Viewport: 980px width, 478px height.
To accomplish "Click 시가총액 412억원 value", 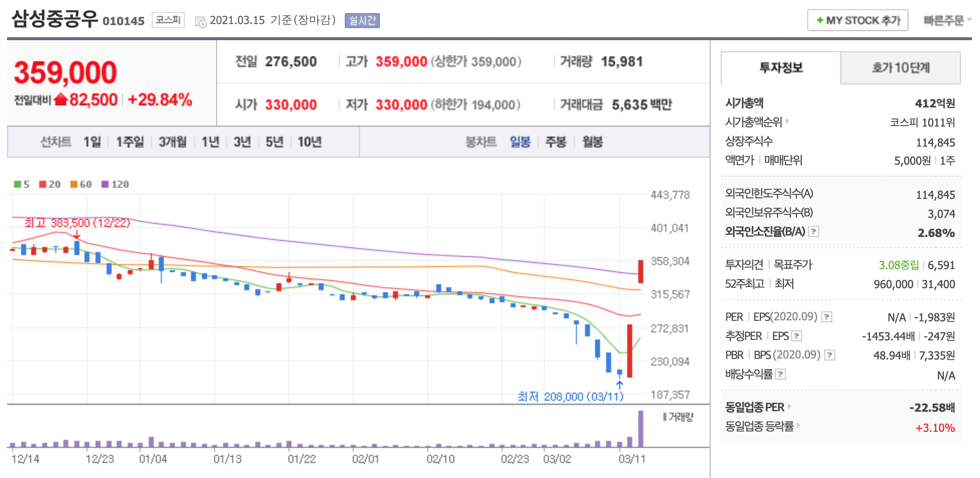I will [x=935, y=103].
